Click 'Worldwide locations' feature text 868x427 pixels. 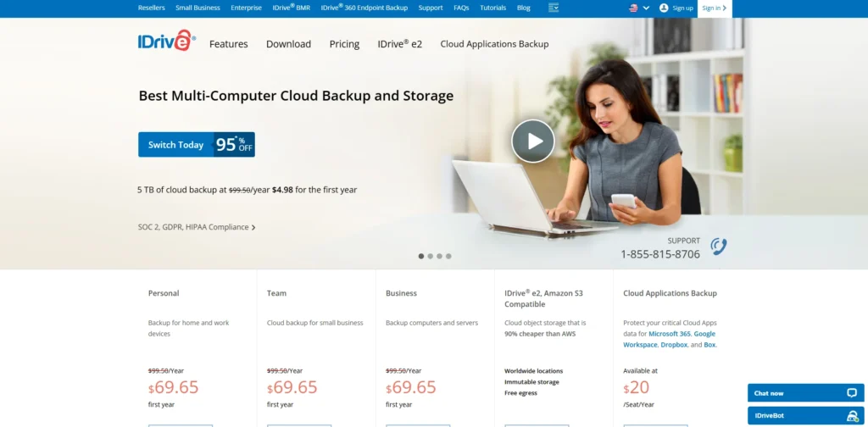(534, 371)
